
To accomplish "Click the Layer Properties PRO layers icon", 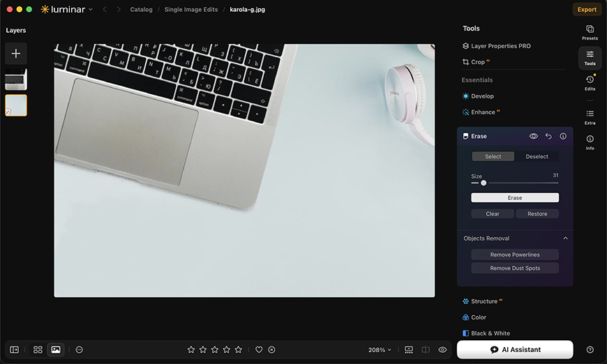I will (x=465, y=45).
